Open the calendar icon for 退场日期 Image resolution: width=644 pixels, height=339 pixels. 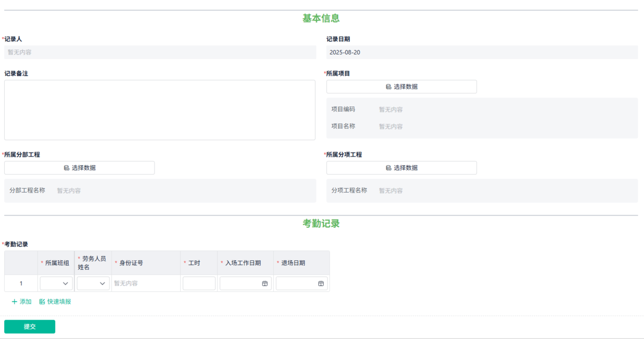coord(321,283)
